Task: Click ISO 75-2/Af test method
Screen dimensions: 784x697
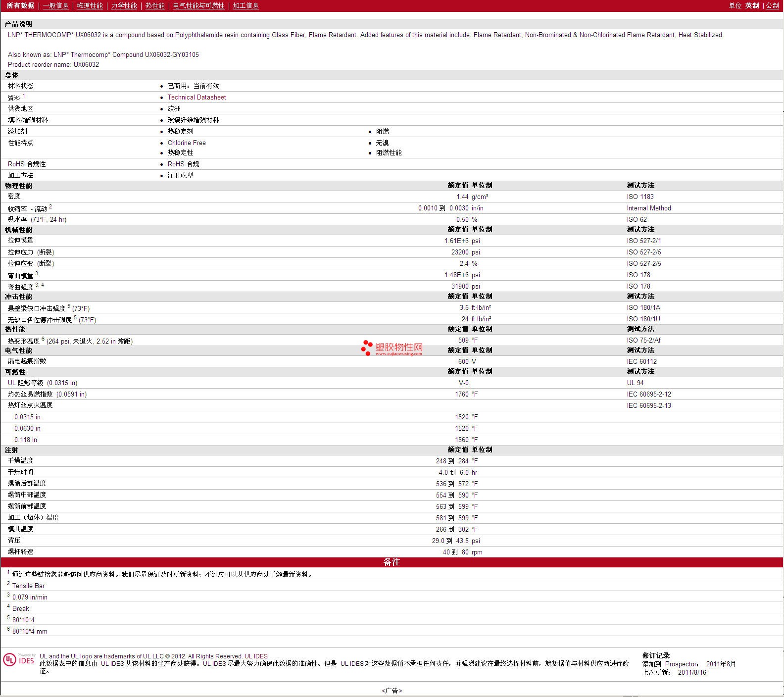Action: (x=643, y=340)
